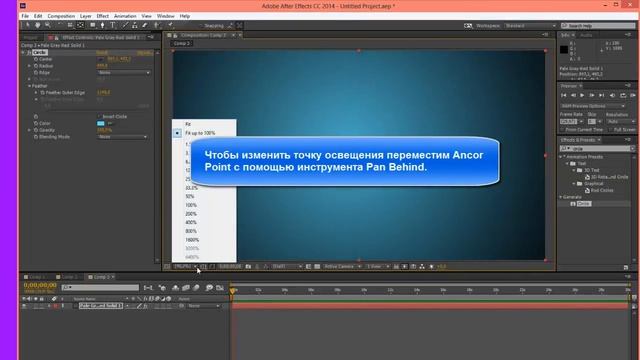The width and height of the screenshot is (640, 360).
Task: Select the Type text tool
Action: (x=113, y=25)
